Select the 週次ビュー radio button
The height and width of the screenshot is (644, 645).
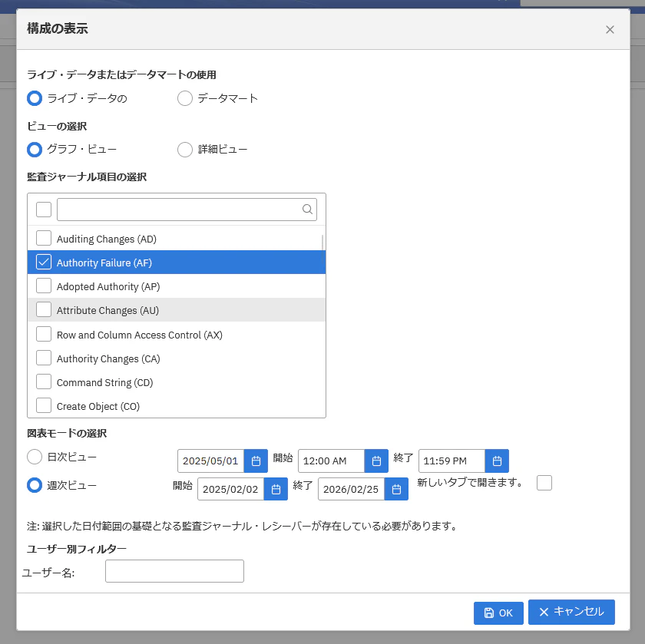coord(35,485)
